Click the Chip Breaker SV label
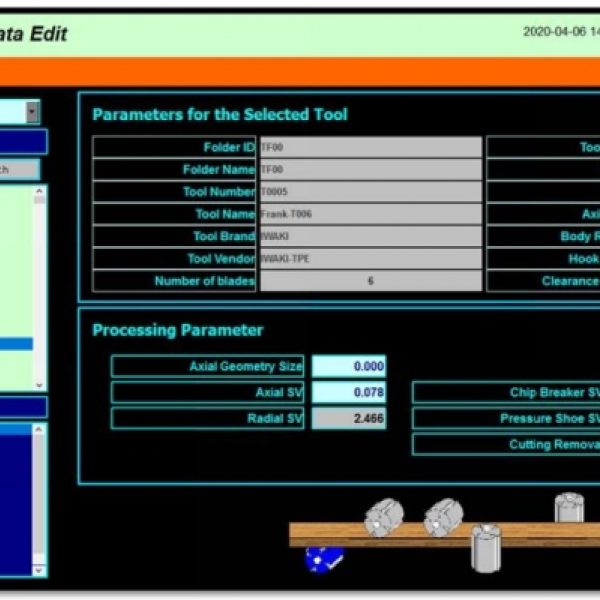Image resolution: width=600 pixels, height=600 pixels. pyautogui.click(x=506, y=393)
